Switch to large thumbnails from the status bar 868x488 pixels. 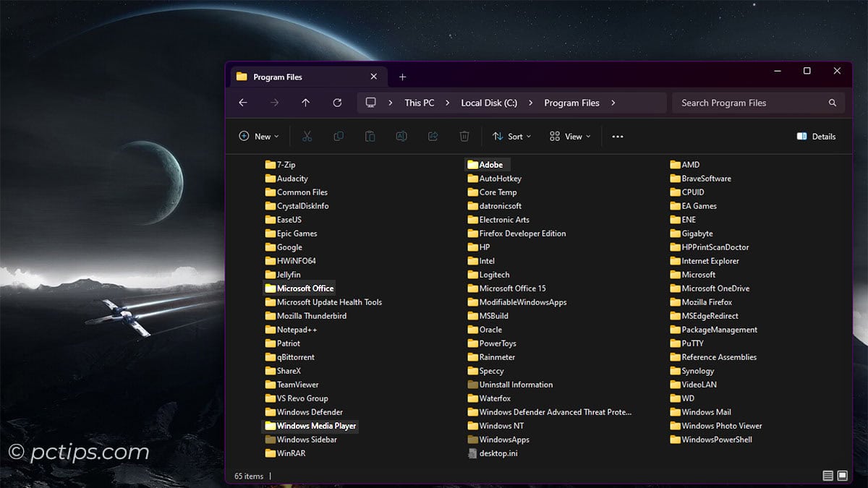[x=841, y=475]
